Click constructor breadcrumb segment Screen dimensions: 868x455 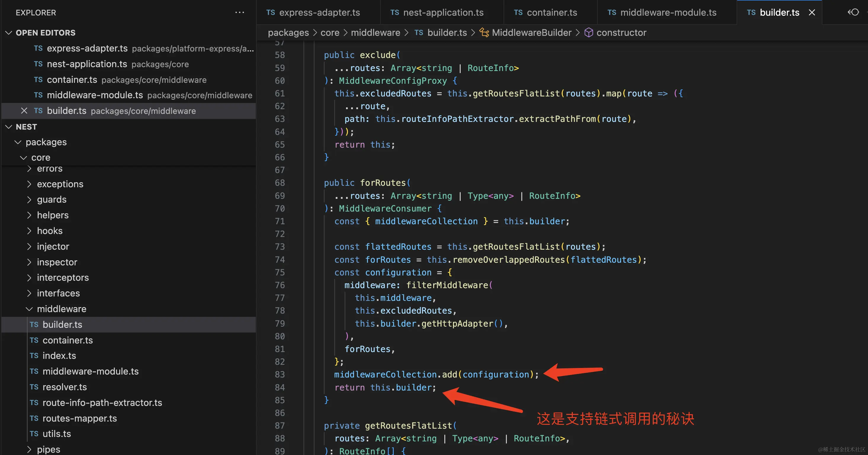coord(621,33)
